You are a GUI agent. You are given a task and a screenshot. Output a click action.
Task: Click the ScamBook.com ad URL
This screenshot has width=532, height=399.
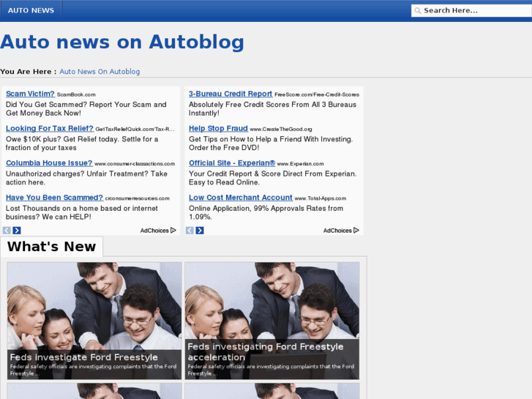(76, 94)
